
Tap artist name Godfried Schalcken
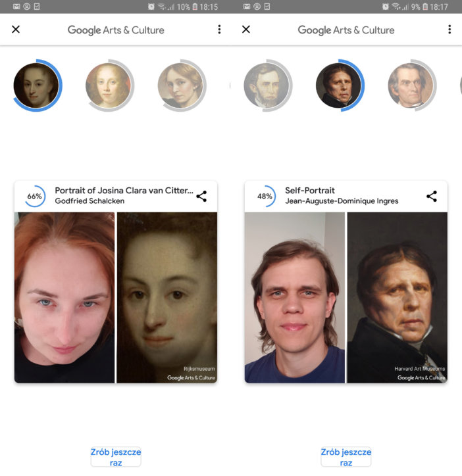point(90,201)
